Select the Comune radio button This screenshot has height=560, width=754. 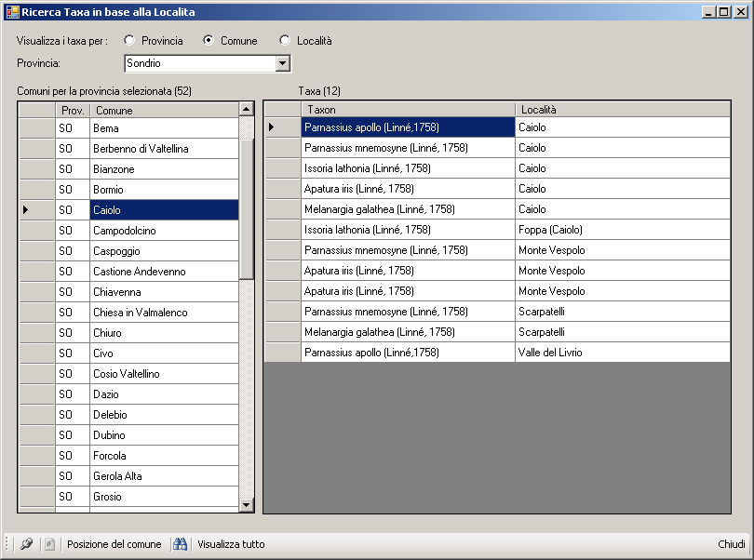click(209, 40)
